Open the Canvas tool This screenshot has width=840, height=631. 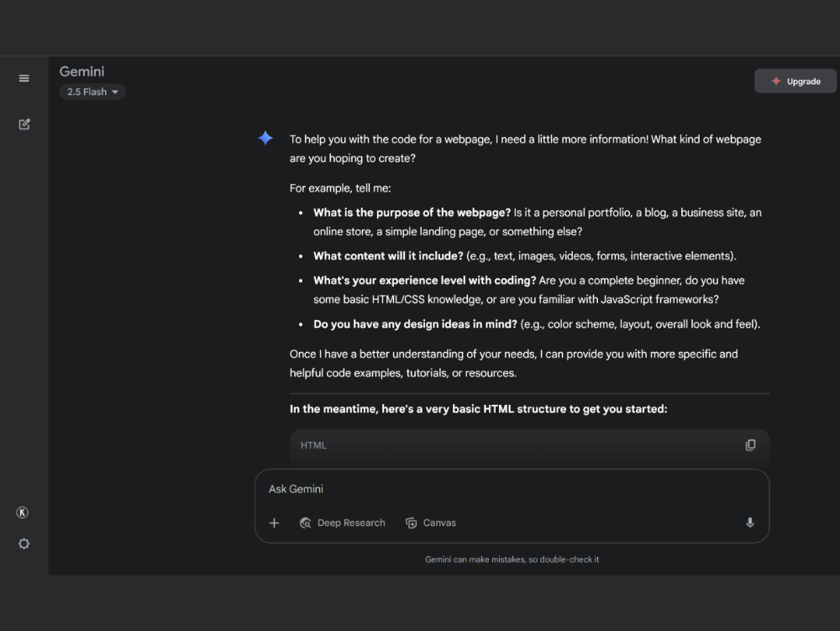point(431,523)
